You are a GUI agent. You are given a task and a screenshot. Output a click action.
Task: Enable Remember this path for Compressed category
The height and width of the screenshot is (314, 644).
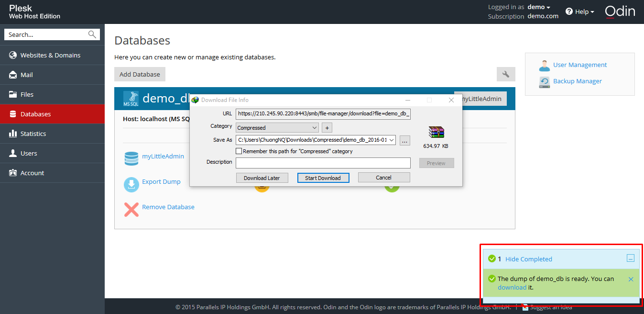[238, 151]
